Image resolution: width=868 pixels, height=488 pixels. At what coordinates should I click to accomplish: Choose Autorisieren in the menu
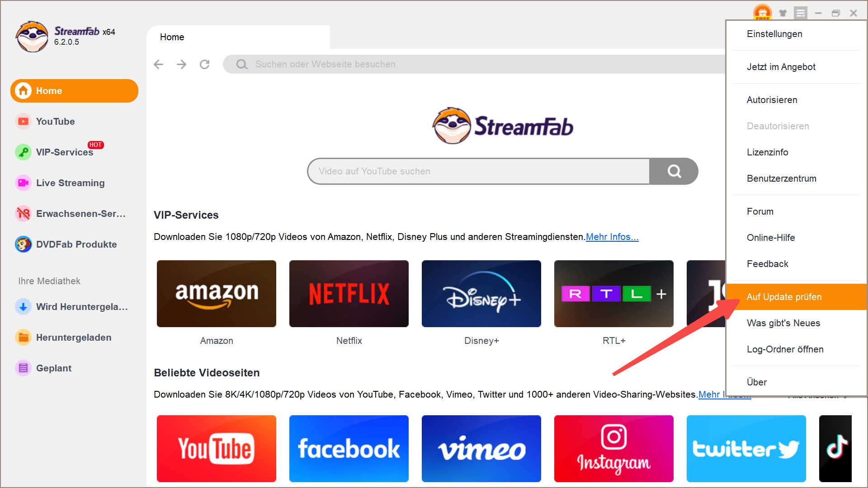(797, 100)
